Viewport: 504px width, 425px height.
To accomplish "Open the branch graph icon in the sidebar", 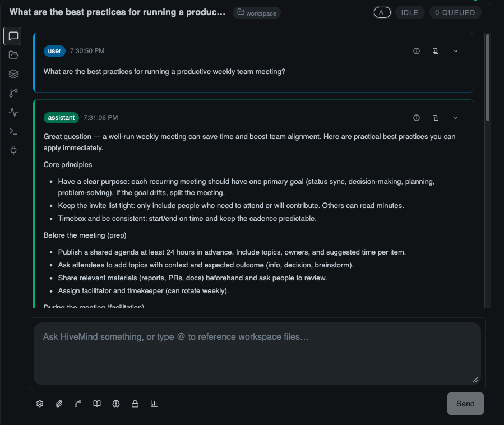I will pos(13,93).
